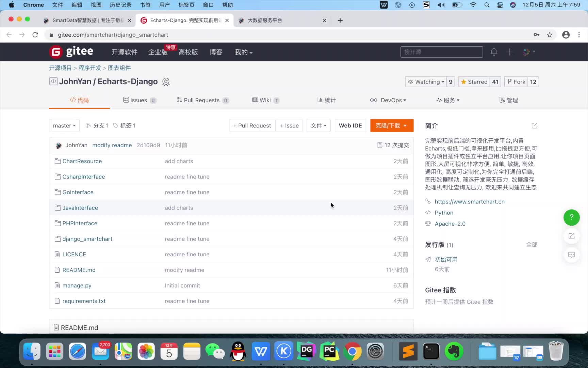Viewport: 588px width, 368px height.
Task: Open the JavaInterface folder
Action: (80, 208)
